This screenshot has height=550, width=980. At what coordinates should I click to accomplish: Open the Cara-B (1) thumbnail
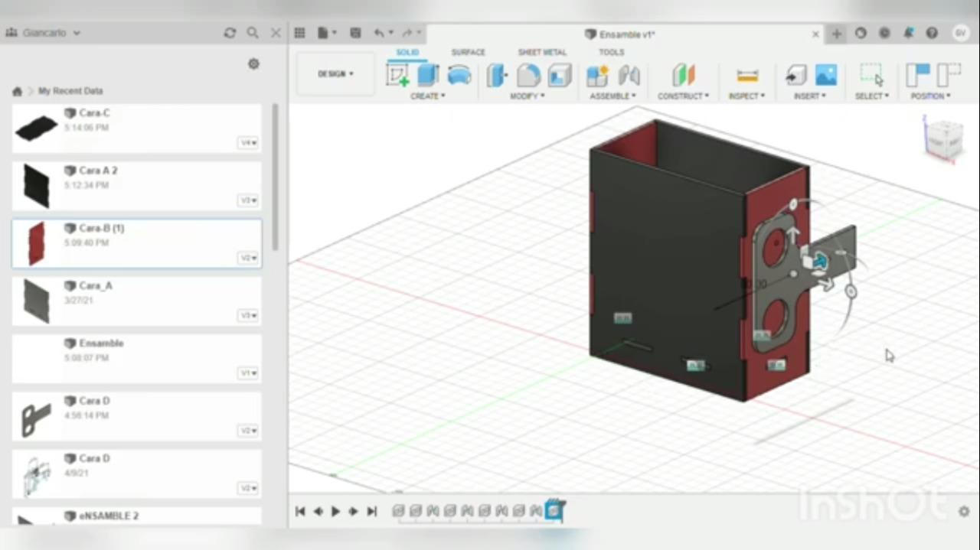pyautogui.click(x=36, y=243)
